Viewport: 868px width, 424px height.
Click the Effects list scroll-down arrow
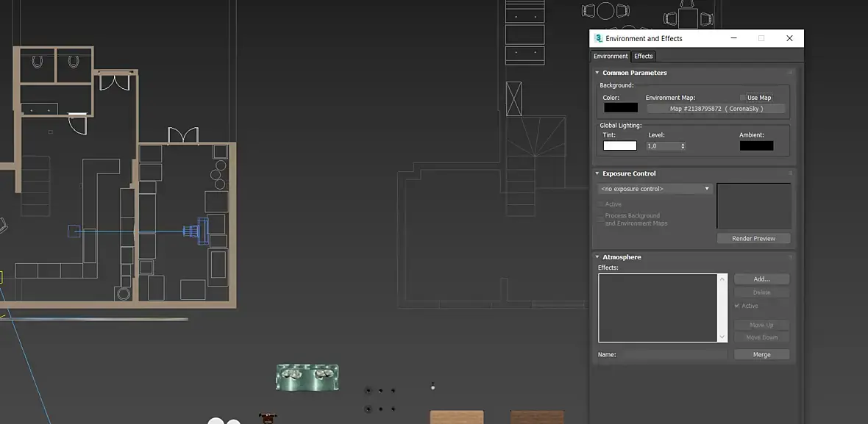point(722,337)
